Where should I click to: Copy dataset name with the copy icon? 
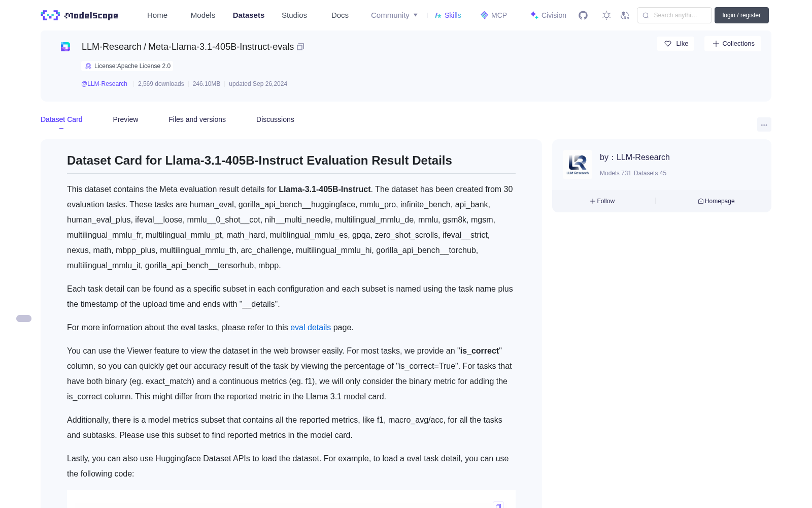click(x=300, y=47)
